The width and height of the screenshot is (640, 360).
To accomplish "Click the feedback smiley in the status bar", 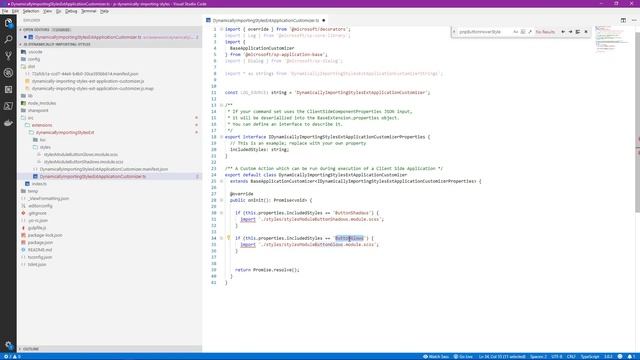I will [x=620, y=356].
